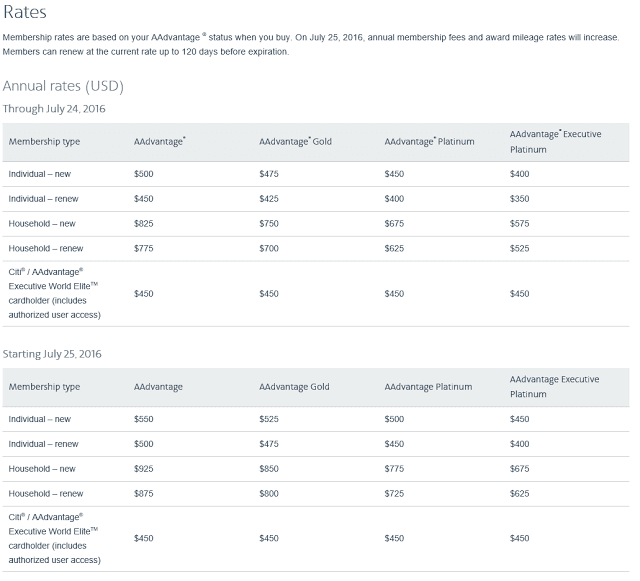The height and width of the screenshot is (581, 640).
Task: Click Individual – renew row in second table
Action: (316, 444)
